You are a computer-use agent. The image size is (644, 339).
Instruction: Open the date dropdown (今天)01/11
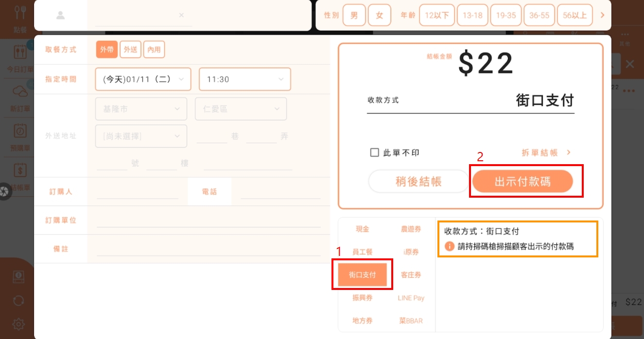coord(143,79)
